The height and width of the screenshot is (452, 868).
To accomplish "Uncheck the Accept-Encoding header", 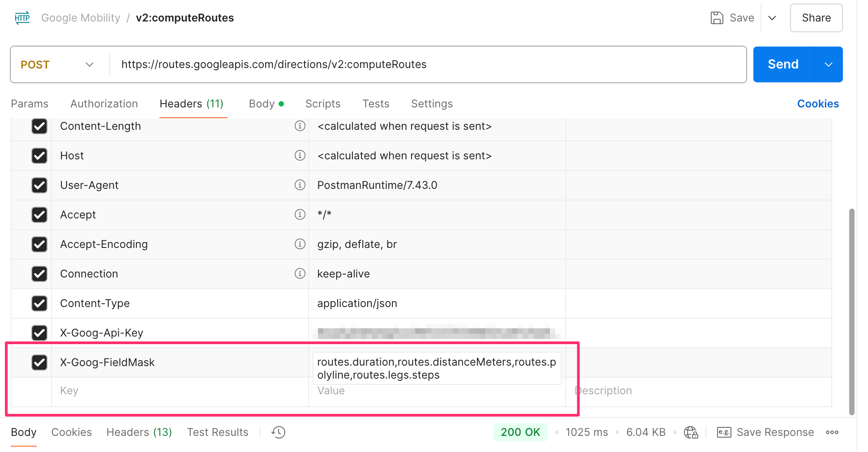I will click(39, 244).
